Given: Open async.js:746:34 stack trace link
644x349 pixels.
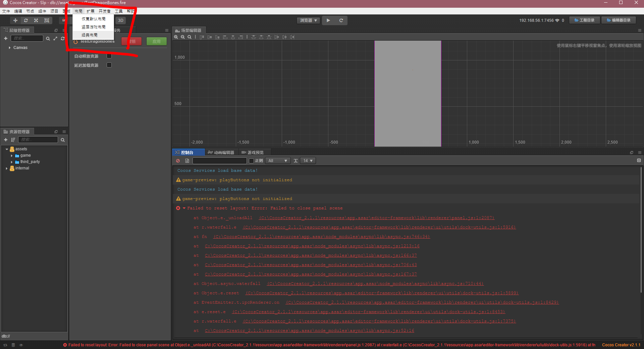Looking at the screenshot, I should coord(321,237).
